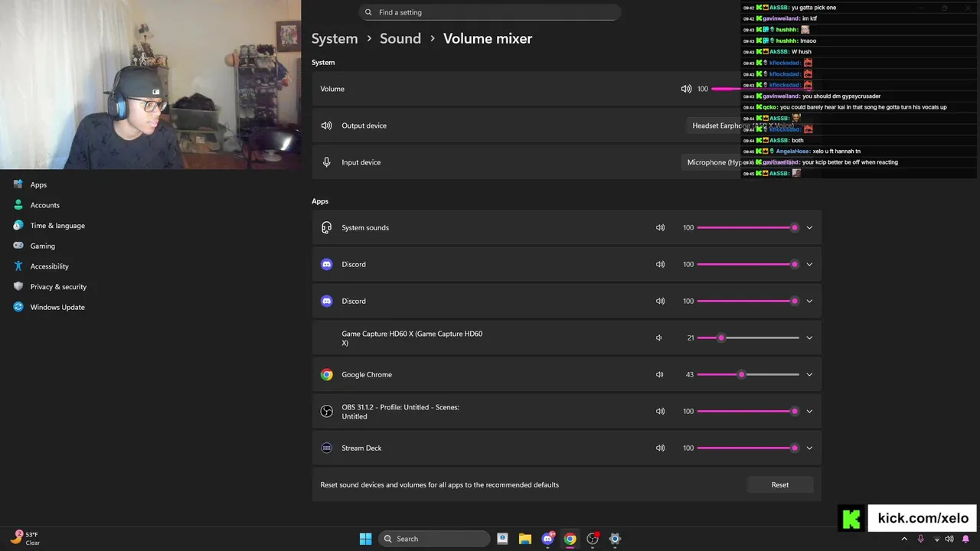
Task: Open Google Chrome from the taskbar
Action: (570, 539)
